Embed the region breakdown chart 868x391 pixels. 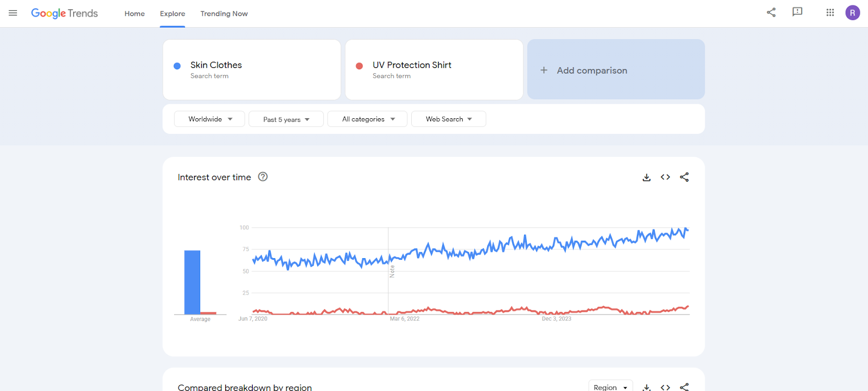click(x=666, y=387)
